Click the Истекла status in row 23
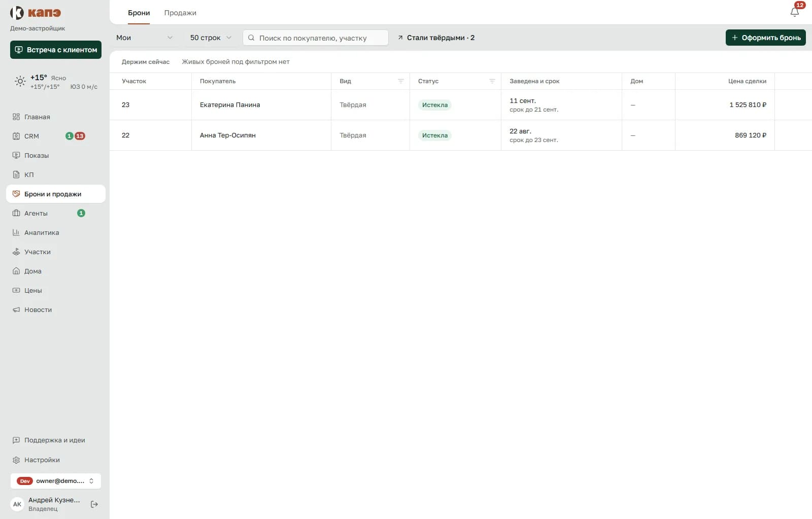Image resolution: width=812 pixels, height=519 pixels. click(435, 105)
